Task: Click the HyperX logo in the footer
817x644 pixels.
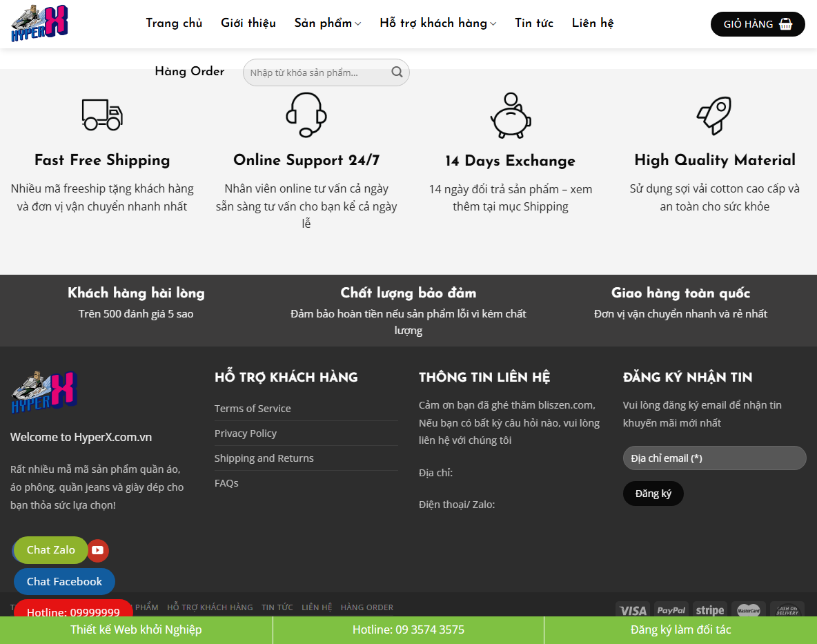Action: coord(43,391)
